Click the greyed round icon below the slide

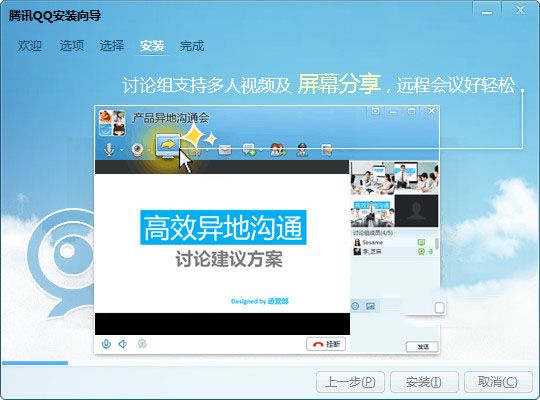[x=142, y=344]
